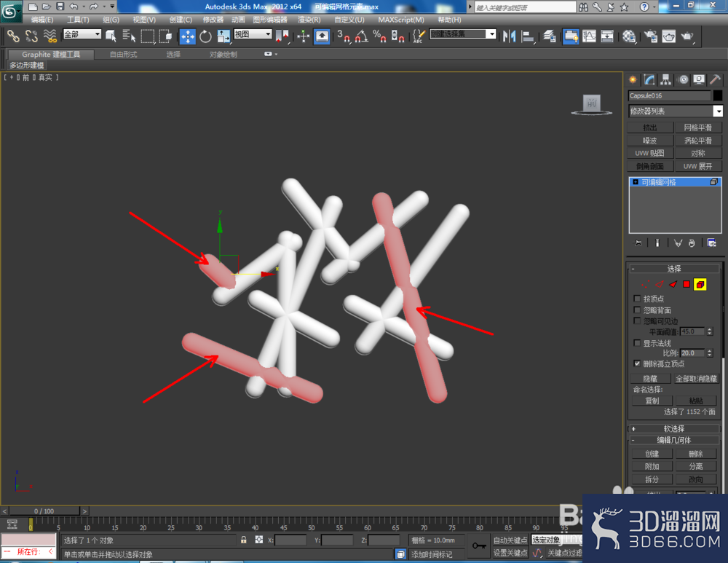Select Polygon sub-object mode icon
Screen dimensions: 728x563
pyautogui.click(x=687, y=284)
